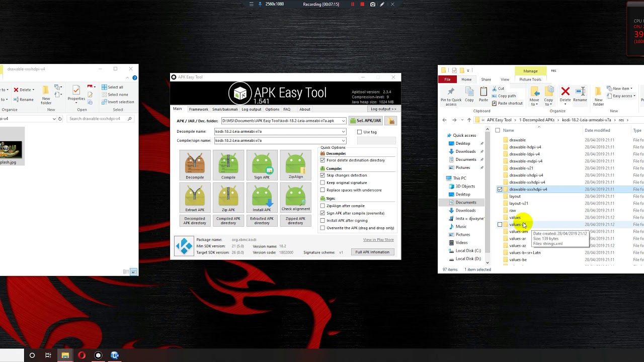
Task: Click the Paste ribbon icon in res window
Action: pos(484,95)
